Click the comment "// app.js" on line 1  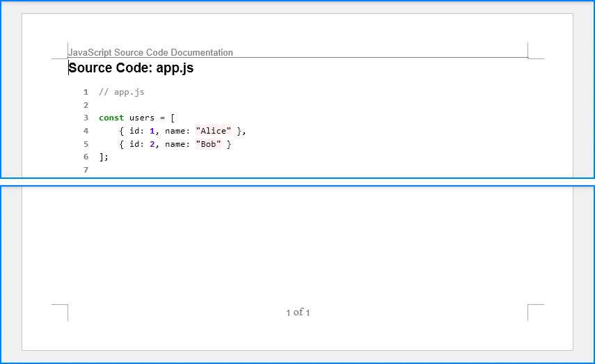(x=121, y=93)
